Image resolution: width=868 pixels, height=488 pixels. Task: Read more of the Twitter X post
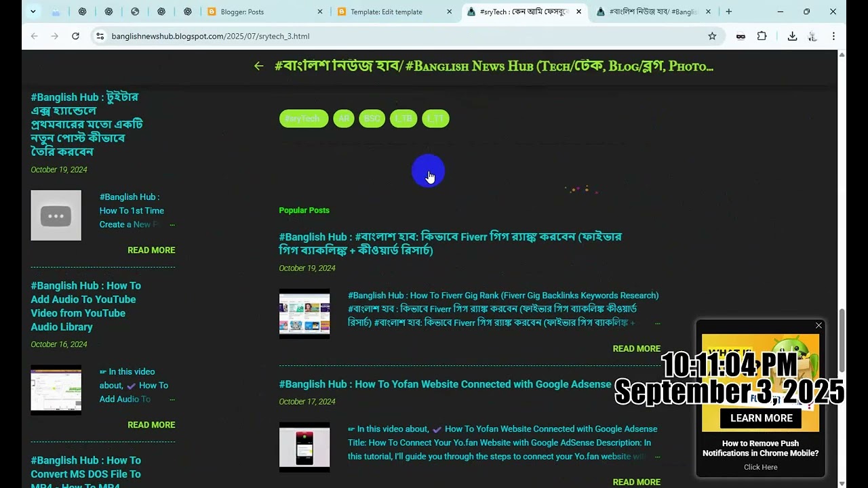(x=151, y=250)
